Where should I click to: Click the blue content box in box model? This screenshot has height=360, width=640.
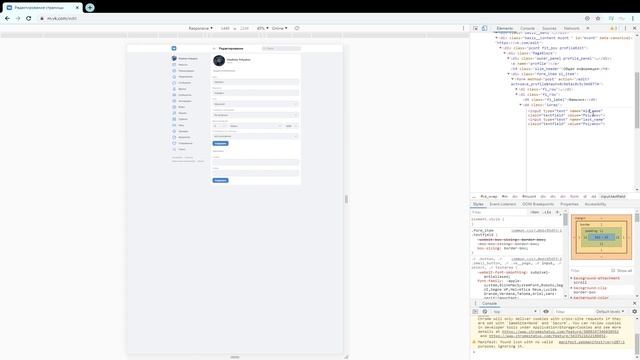pos(601,237)
